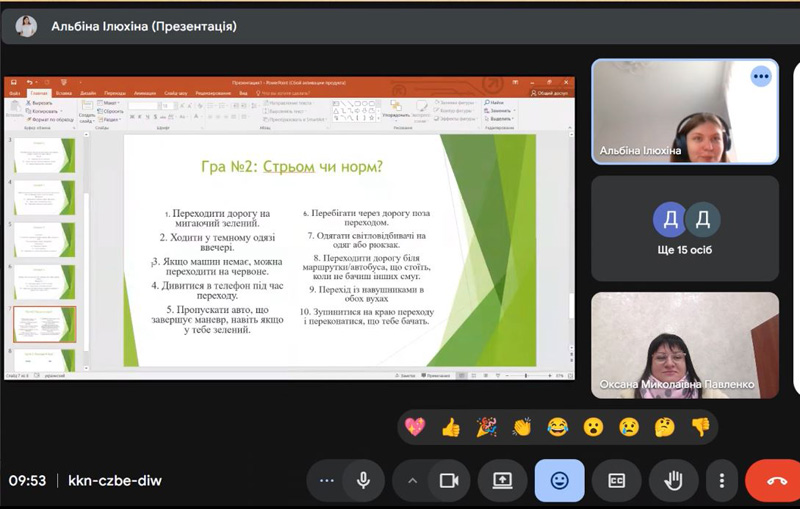Turn on closed captions
Screen dimensions: 800x509
pyautogui.click(x=617, y=481)
